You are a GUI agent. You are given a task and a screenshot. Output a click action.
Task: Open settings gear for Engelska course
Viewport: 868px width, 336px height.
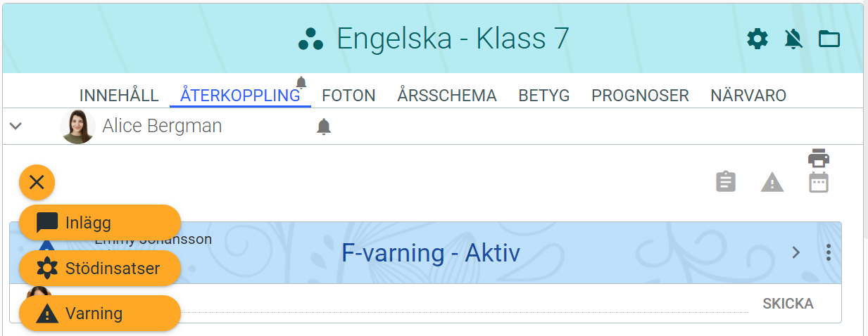point(757,39)
